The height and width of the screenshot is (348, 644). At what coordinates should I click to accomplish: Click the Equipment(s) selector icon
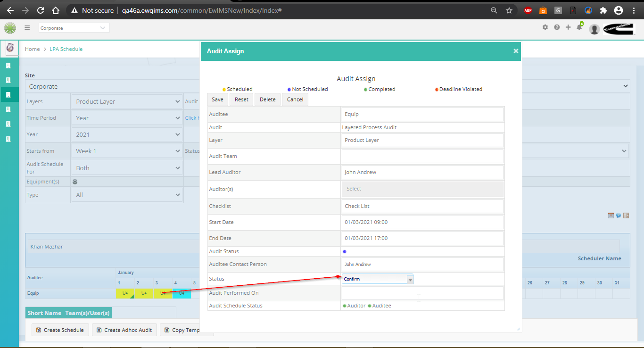[x=75, y=182]
